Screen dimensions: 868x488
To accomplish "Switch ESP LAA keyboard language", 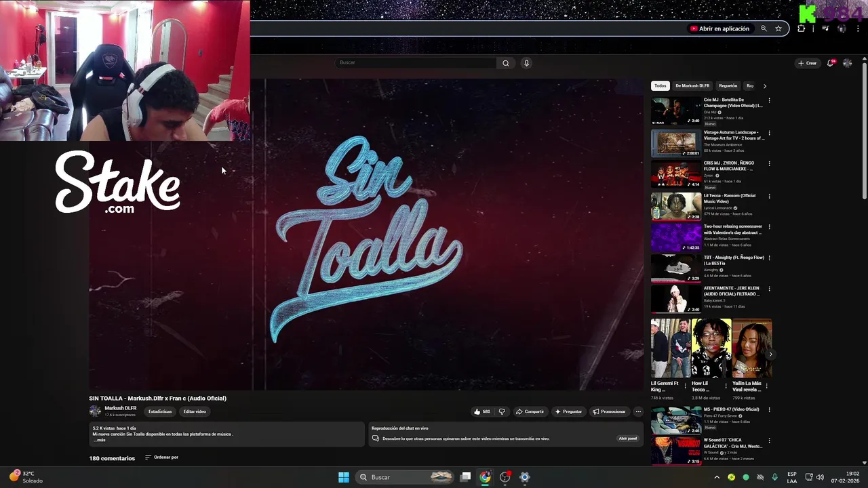I will click(x=792, y=477).
